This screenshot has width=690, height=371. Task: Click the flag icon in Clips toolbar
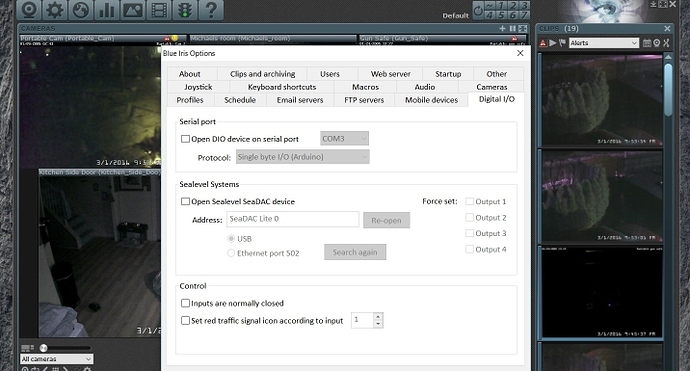[562, 43]
